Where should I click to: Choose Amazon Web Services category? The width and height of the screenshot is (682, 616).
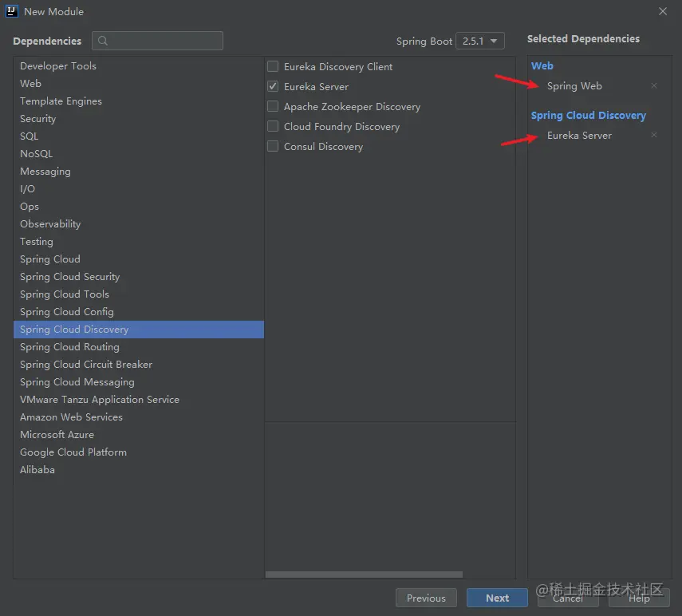[139, 417]
